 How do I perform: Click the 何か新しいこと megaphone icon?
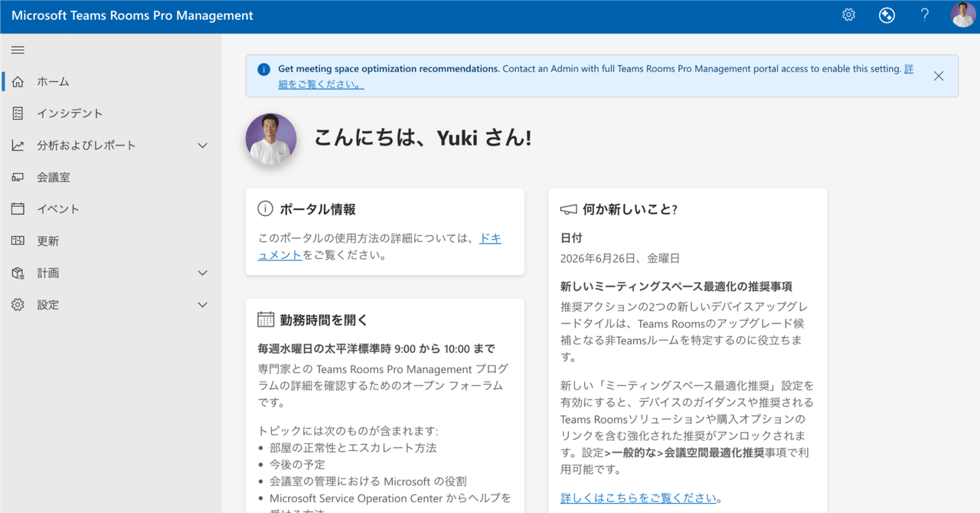coord(569,209)
